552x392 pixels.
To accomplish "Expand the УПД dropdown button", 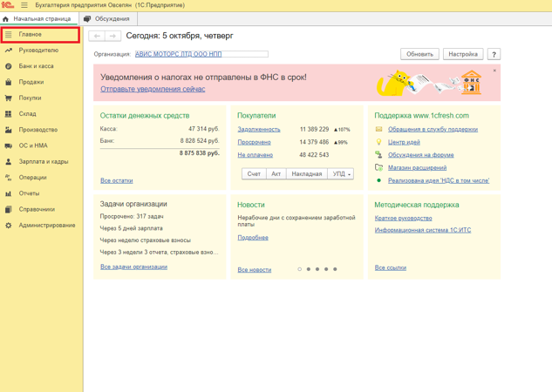I will tap(340, 174).
